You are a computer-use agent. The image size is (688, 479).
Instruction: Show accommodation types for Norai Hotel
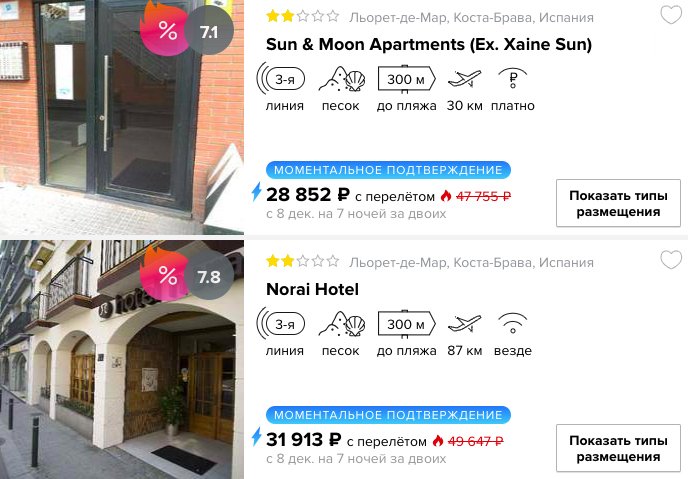pyautogui.click(x=618, y=448)
